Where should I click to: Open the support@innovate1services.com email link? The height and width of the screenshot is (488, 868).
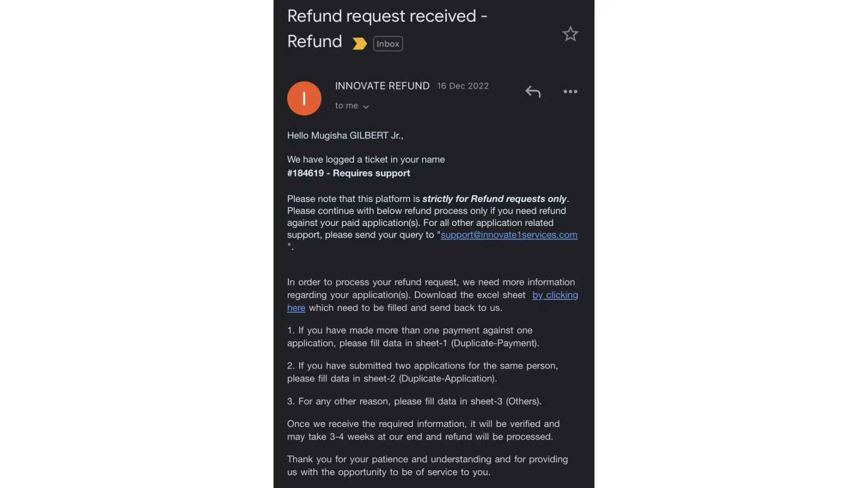(509, 235)
